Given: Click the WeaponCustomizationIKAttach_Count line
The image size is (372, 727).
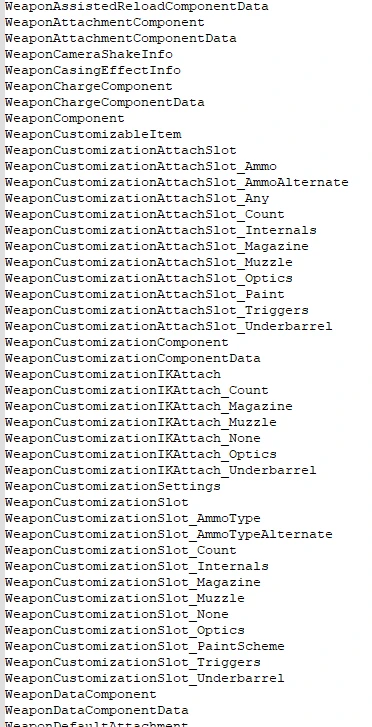Looking at the screenshot, I should coord(136,390).
